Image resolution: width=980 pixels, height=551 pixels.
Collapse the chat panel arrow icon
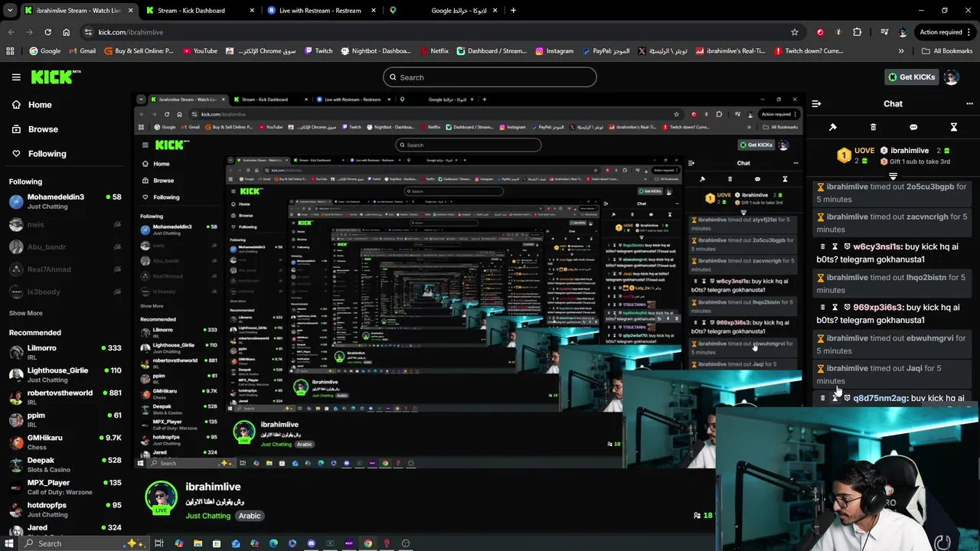816,103
